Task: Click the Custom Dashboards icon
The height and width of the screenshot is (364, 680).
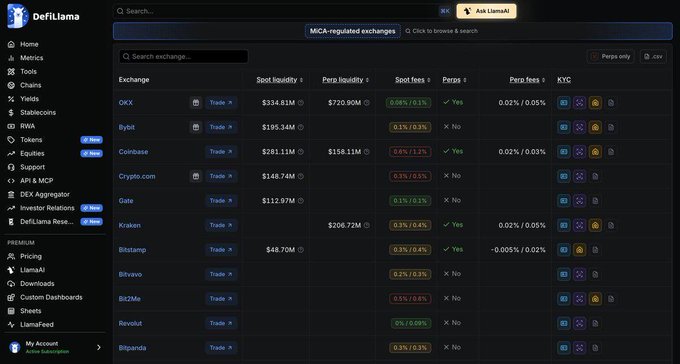Action: pyautogui.click(x=11, y=297)
